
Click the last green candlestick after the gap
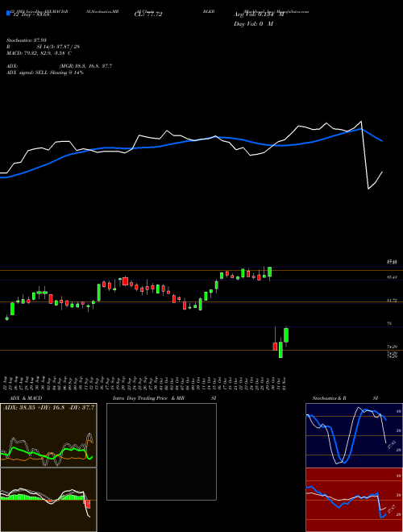click(x=286, y=335)
